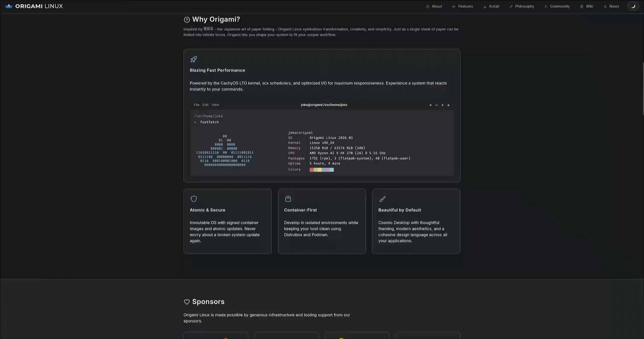Click the terminal minimize dash button

[x=437, y=105]
